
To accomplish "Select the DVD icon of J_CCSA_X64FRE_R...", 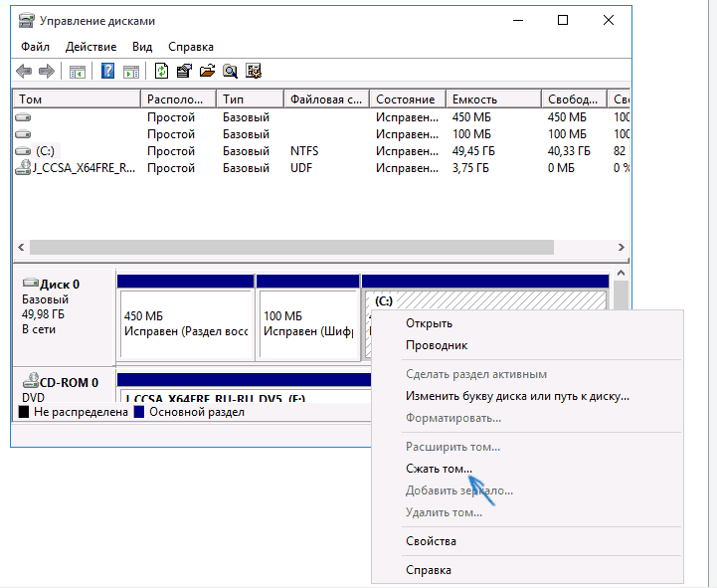I will pyautogui.click(x=23, y=168).
